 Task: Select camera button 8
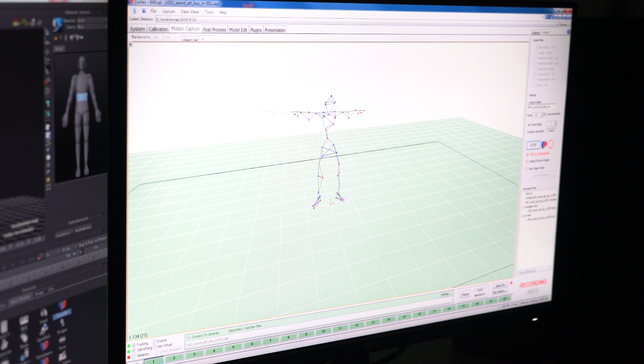288,337
